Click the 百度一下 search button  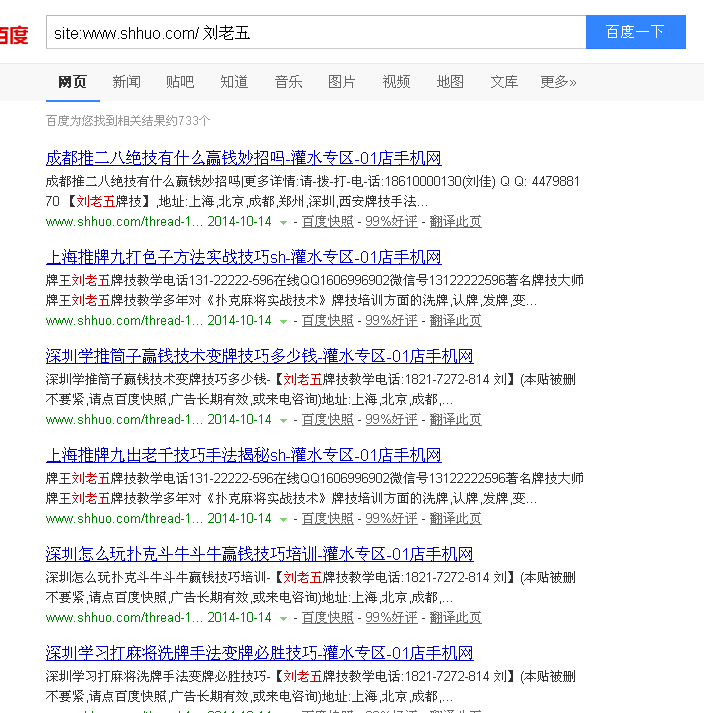tap(635, 32)
